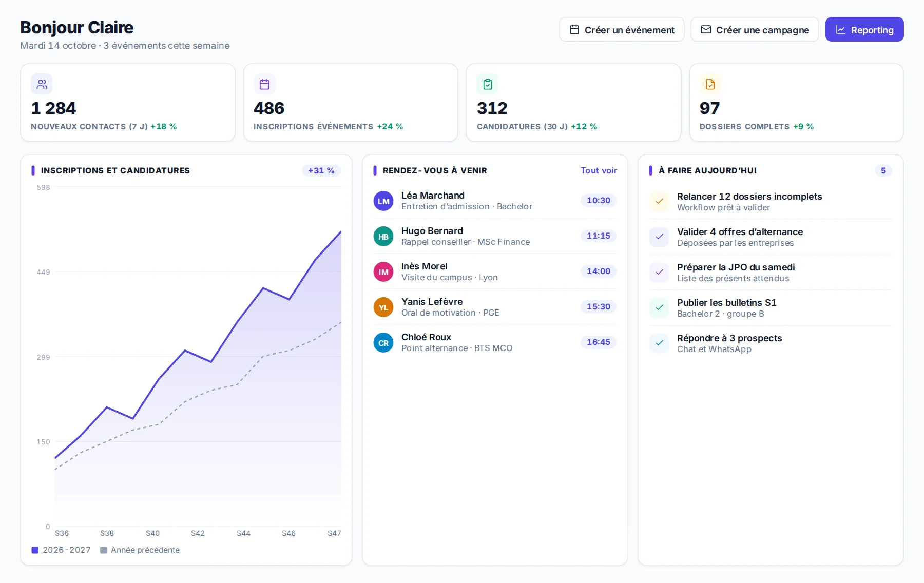The width and height of the screenshot is (924, 583).
Task: Click the 15:30 time badge
Action: click(x=599, y=307)
